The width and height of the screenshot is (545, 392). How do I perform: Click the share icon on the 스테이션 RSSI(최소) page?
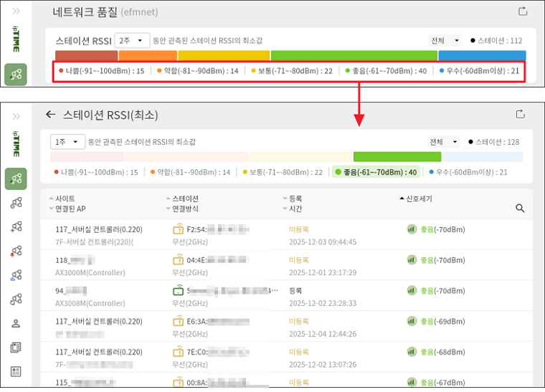[522, 115]
